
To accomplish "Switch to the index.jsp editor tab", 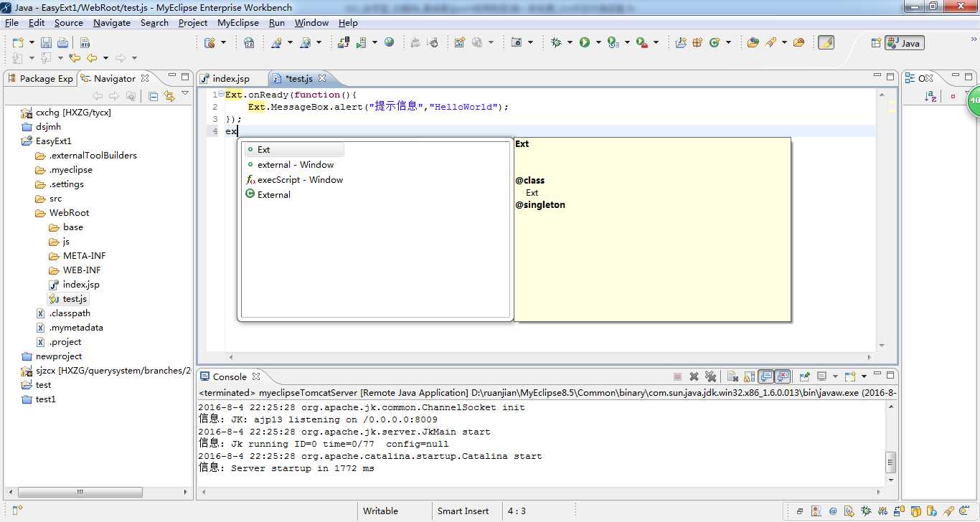I will 230,78.
